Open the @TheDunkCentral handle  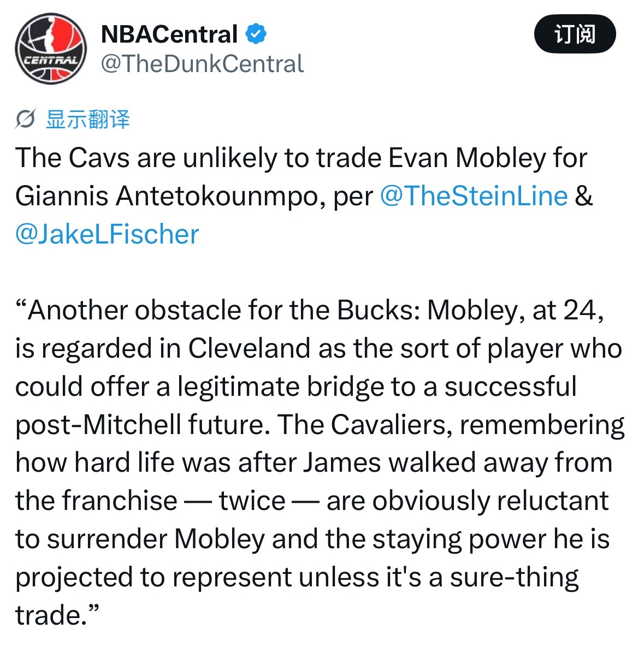tap(202, 64)
